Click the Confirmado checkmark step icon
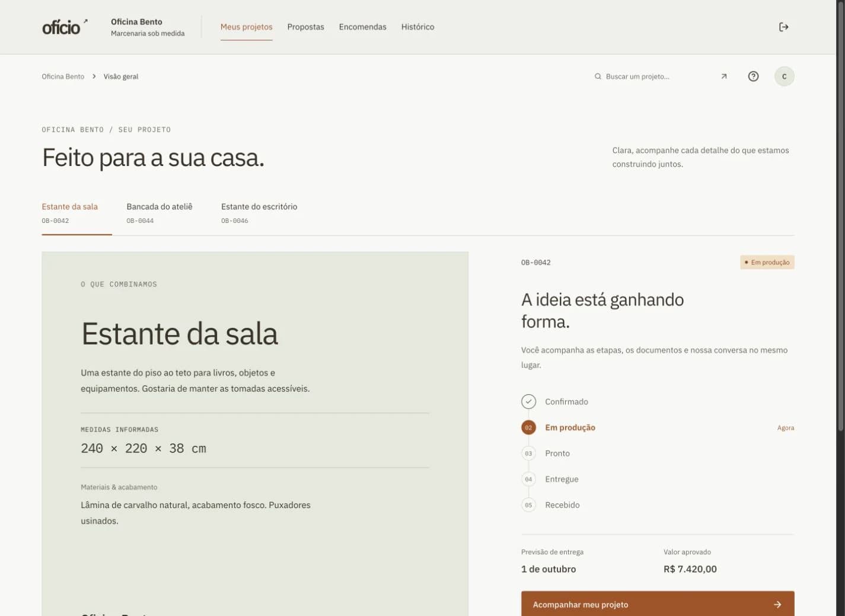845x616 pixels. tap(528, 401)
